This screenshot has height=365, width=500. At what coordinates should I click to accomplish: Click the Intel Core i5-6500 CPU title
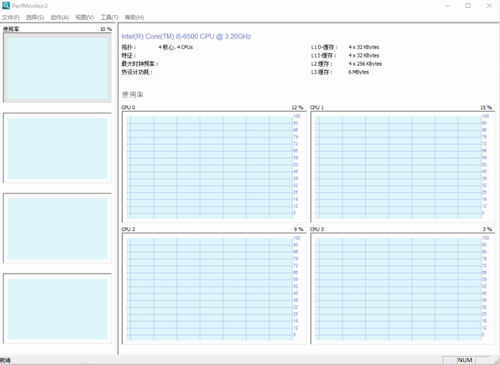186,36
